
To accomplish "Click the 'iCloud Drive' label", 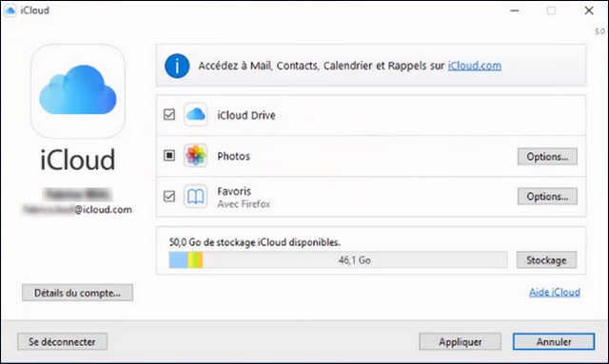I will click(246, 115).
